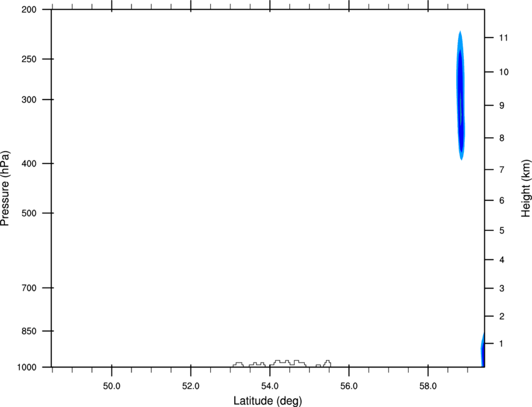Pick the 11 km height label
The width and height of the screenshot is (532, 407).
tap(504, 38)
